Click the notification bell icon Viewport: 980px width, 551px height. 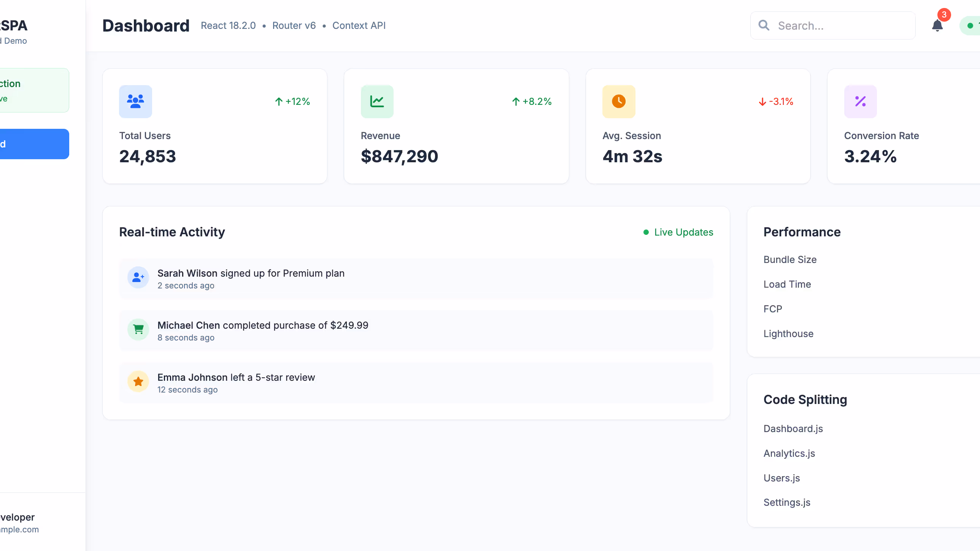pos(937,26)
